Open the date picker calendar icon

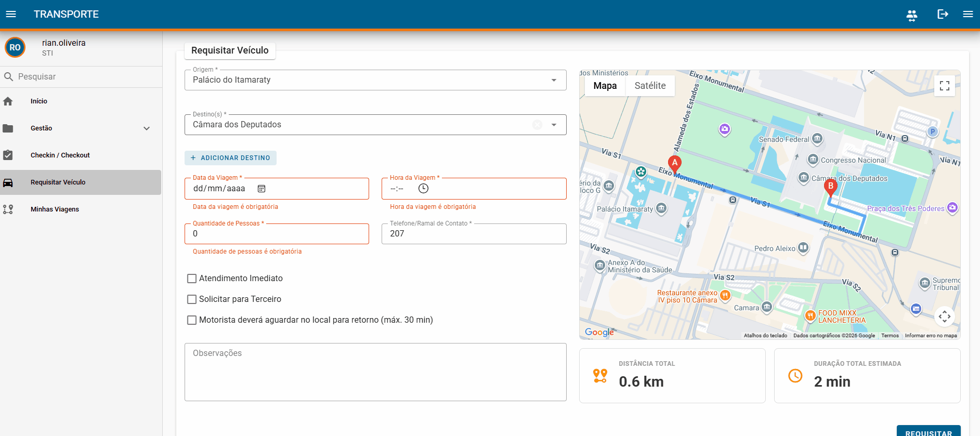[x=262, y=189]
